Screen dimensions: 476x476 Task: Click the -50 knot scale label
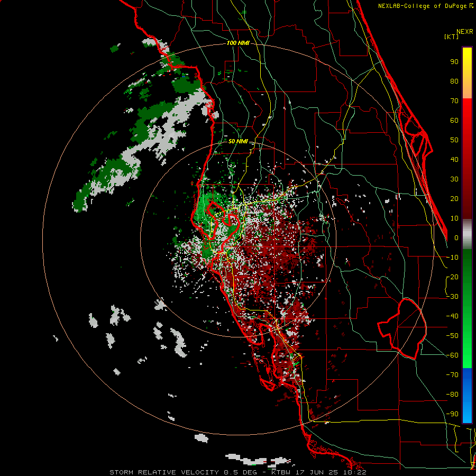452,336
